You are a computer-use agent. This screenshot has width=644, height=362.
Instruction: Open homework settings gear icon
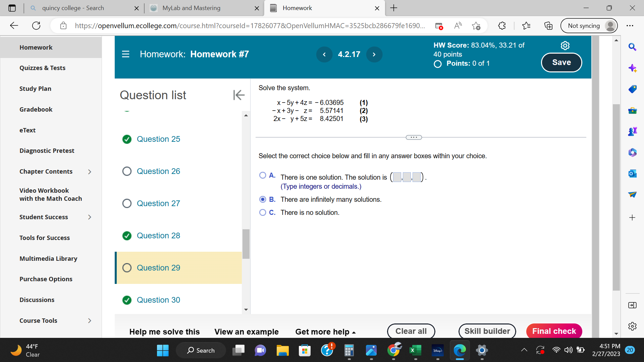point(565,45)
